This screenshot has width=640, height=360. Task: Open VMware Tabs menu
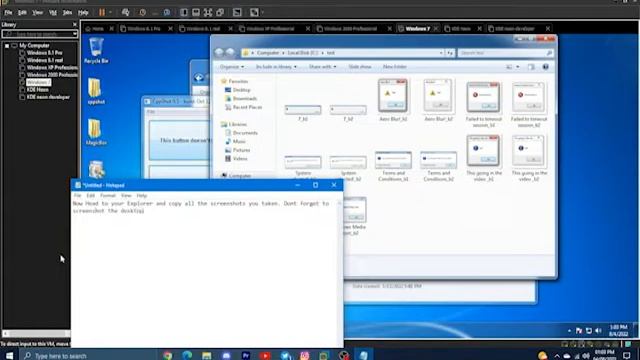pyautogui.click(x=67, y=13)
